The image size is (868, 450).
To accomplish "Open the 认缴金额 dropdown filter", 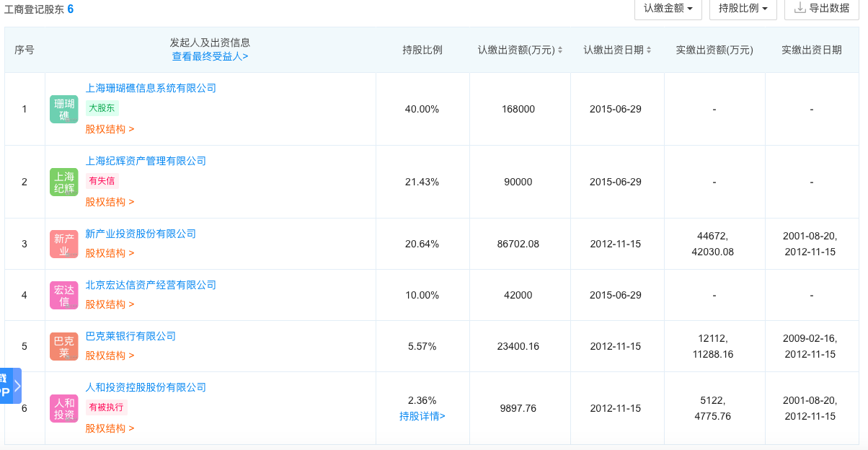I will coord(668,9).
